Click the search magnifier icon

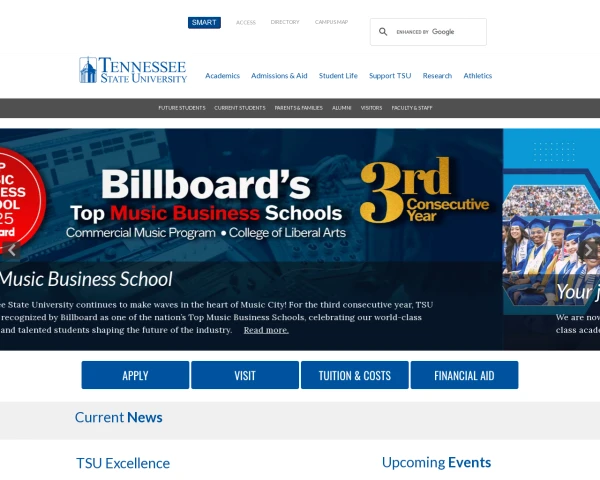pyautogui.click(x=383, y=32)
